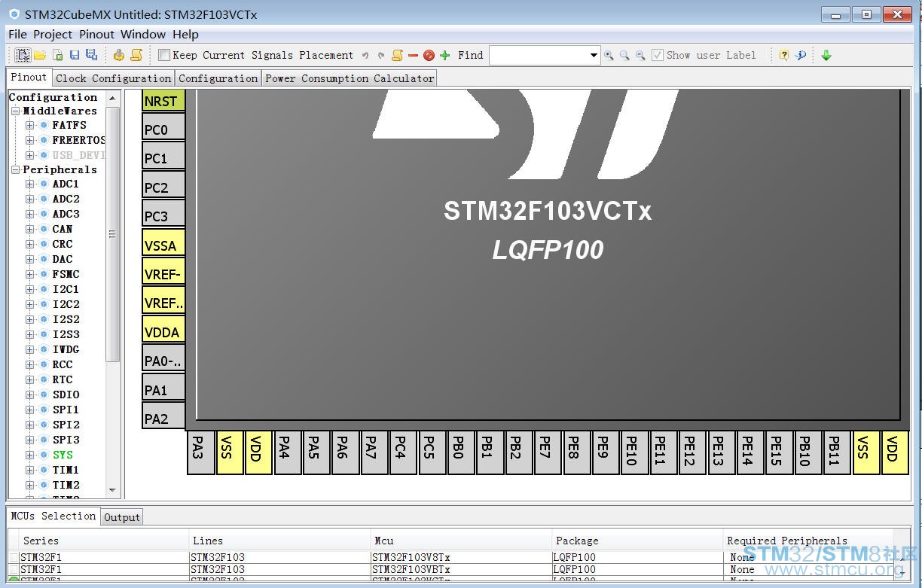This screenshot has width=922, height=588.
Task: Click the Redo arrow icon
Action: pos(381,55)
